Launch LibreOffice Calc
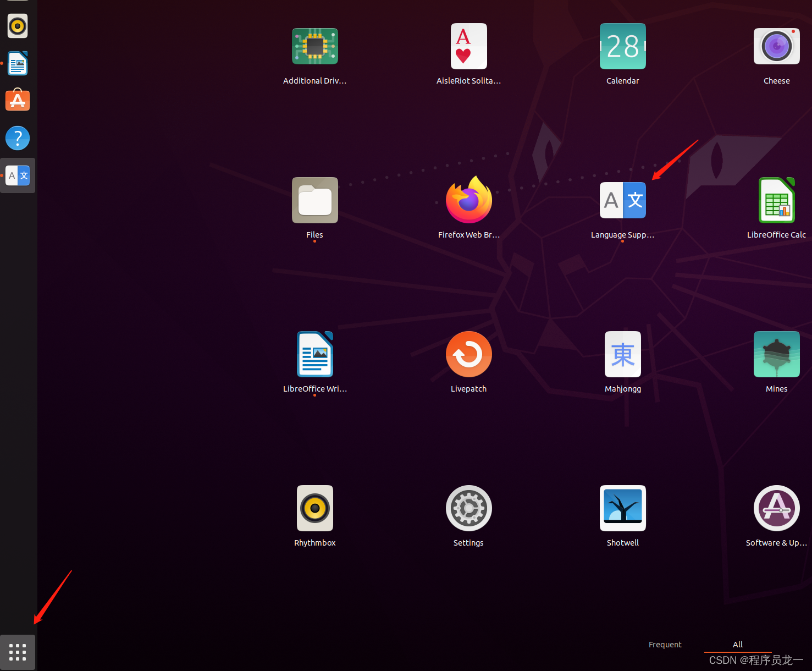Viewport: 812px width, 671px height. [776, 200]
